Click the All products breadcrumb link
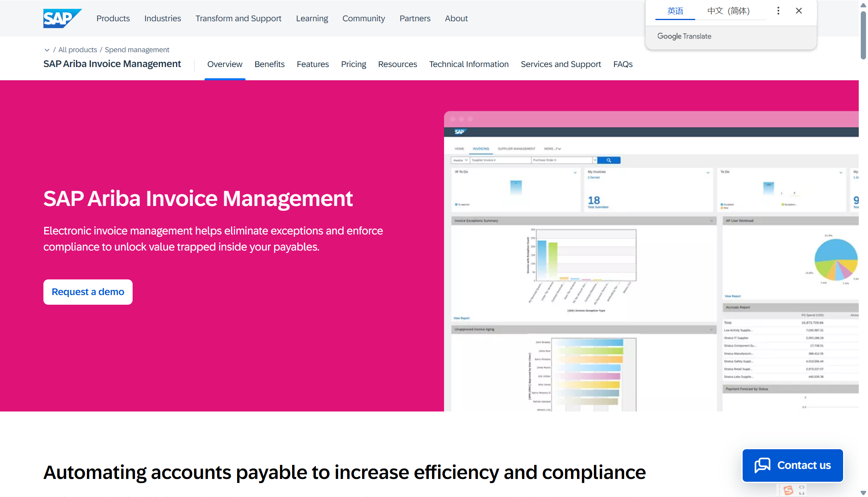This screenshot has width=868, height=497. 78,50
